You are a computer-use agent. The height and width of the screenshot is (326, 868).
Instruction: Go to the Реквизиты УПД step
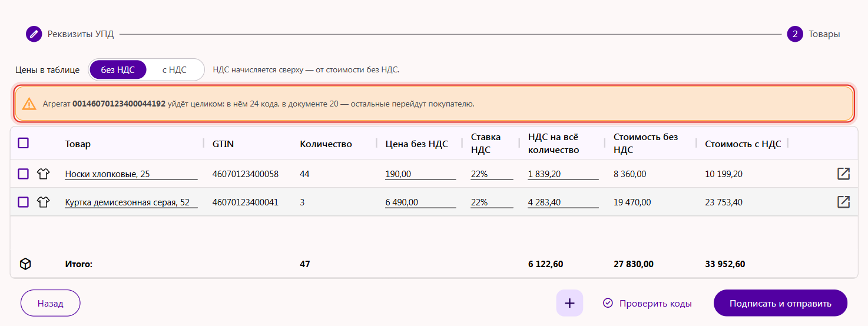(81, 34)
